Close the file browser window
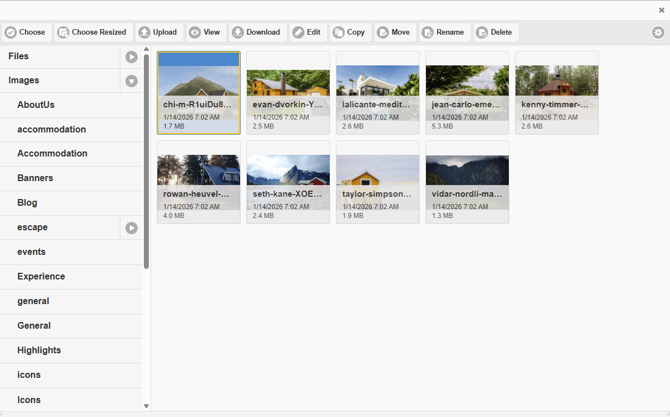 point(661,10)
